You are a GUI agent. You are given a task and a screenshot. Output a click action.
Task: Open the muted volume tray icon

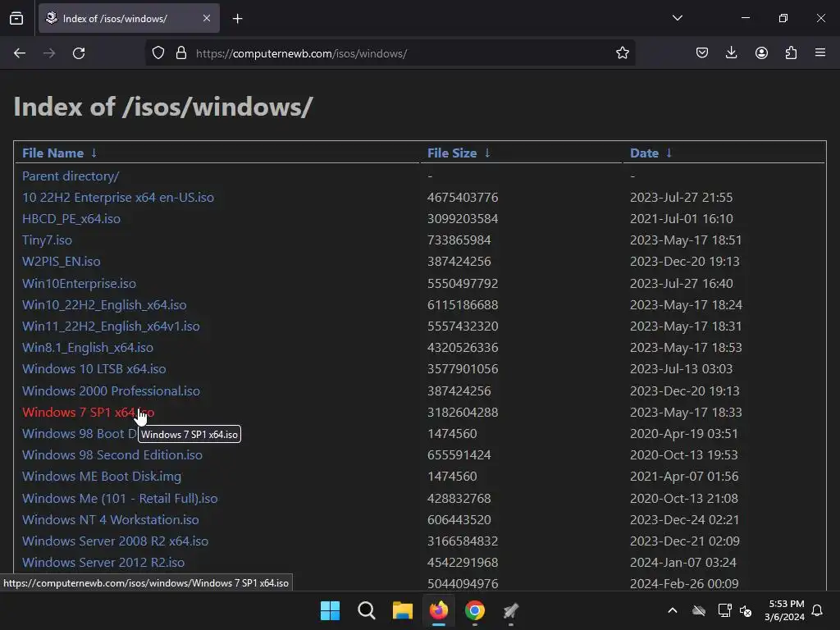(745, 610)
